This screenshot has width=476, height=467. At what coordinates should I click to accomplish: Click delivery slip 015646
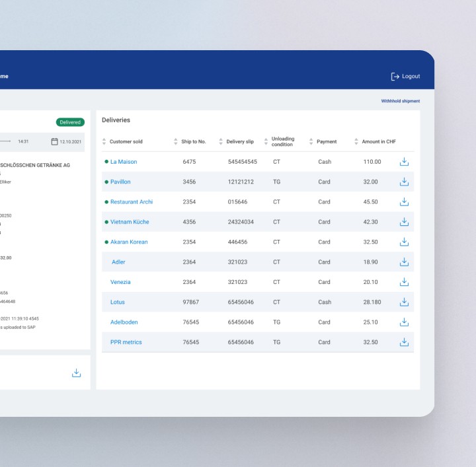coord(238,201)
